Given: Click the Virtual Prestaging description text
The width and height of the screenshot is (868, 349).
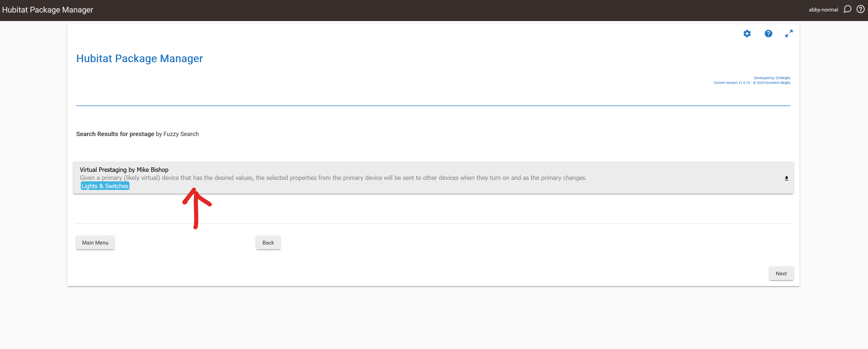Looking at the screenshot, I should point(333,178).
